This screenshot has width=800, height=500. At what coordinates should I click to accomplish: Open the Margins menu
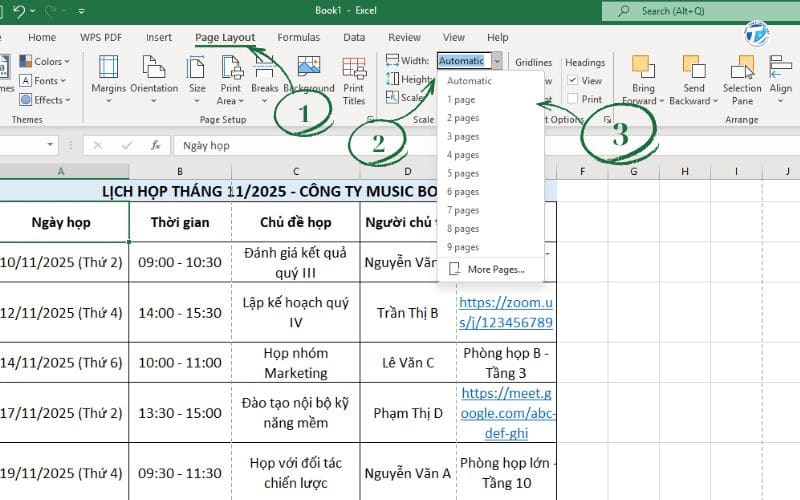click(108, 79)
